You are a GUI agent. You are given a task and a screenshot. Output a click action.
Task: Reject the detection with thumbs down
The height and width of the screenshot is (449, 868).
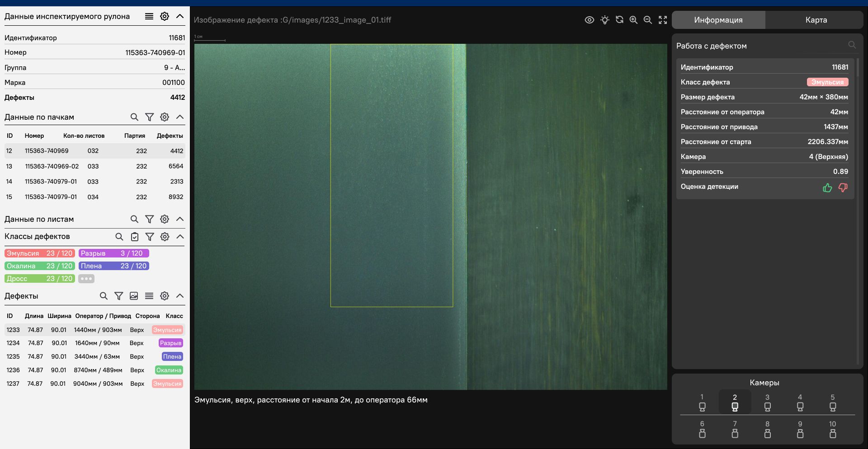(x=843, y=187)
